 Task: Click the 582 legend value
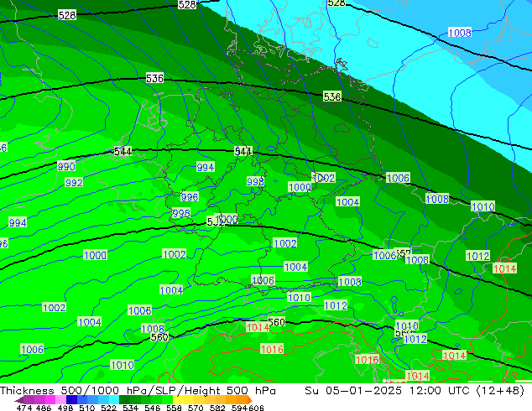(x=217, y=408)
